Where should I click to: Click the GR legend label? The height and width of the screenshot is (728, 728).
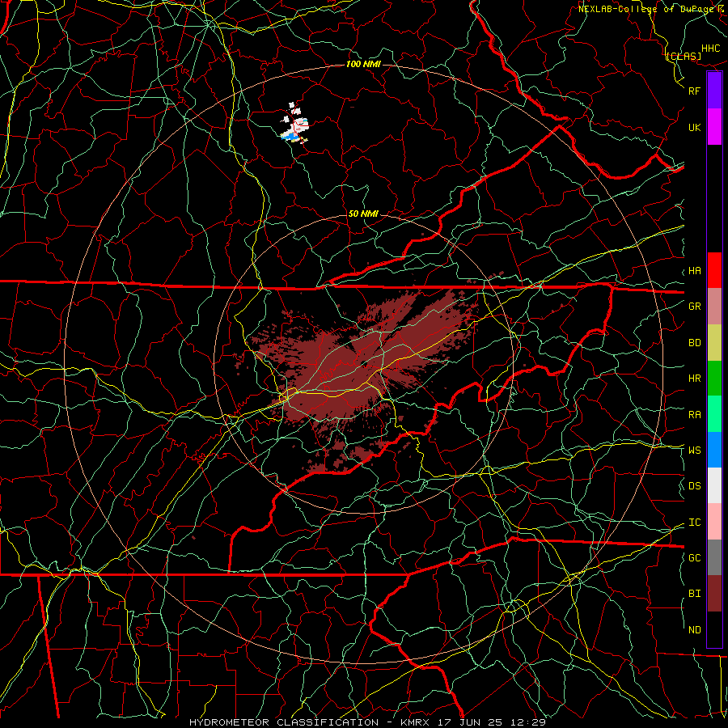click(x=695, y=307)
